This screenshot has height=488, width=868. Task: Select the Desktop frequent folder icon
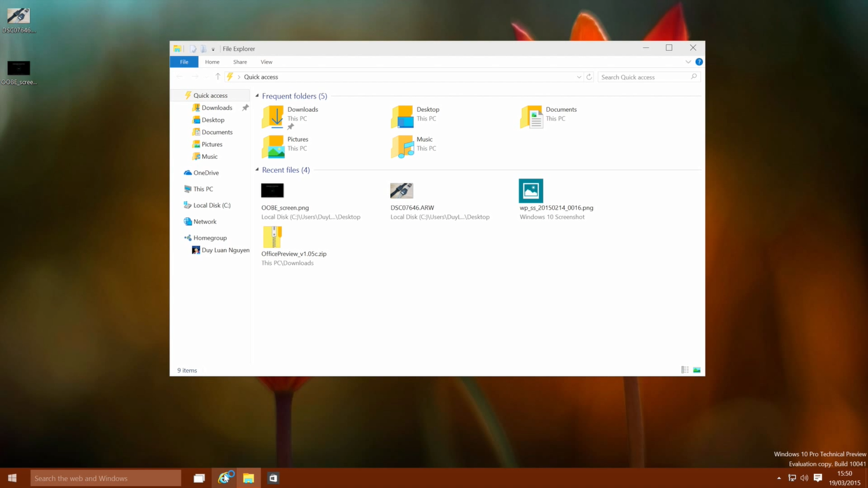pyautogui.click(x=402, y=117)
